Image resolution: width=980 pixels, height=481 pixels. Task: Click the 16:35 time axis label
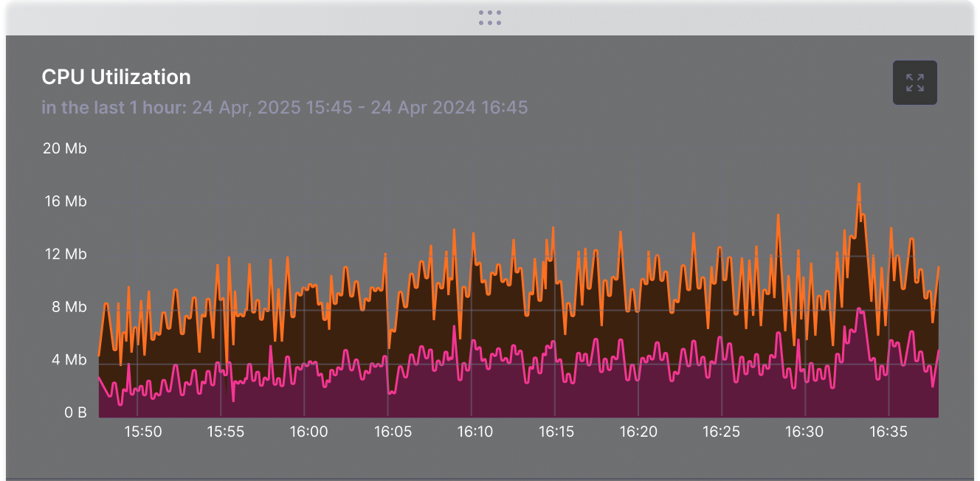coord(888,432)
